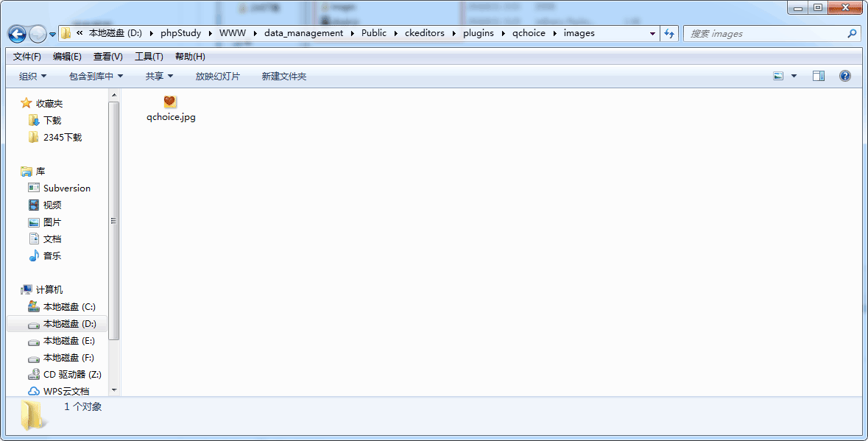Click the 放映幻灯片 button

pos(217,76)
